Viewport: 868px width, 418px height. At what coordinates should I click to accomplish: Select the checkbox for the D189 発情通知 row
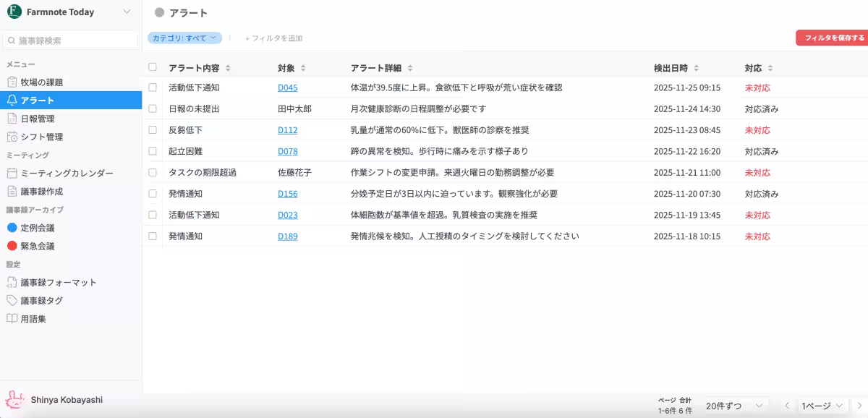(x=154, y=236)
